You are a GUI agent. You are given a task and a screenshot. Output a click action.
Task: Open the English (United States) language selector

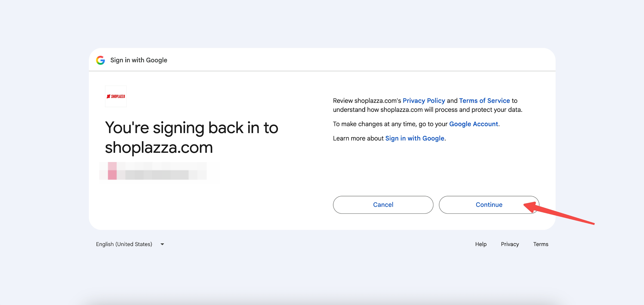tap(130, 244)
